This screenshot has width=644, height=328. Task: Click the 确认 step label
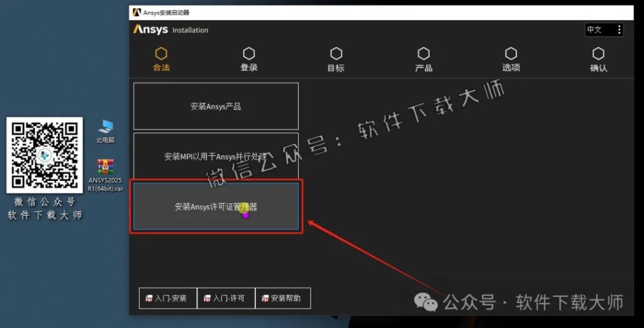point(599,68)
